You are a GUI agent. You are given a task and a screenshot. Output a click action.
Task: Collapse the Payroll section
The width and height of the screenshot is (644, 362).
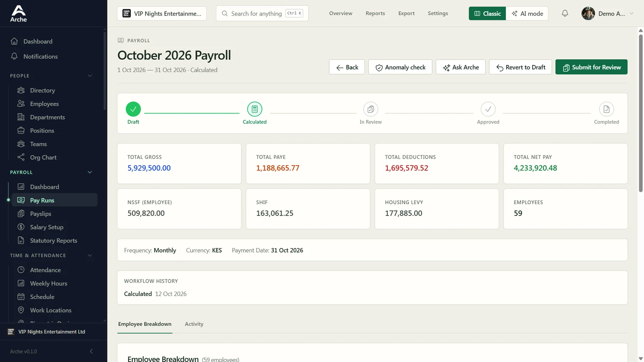click(90, 172)
